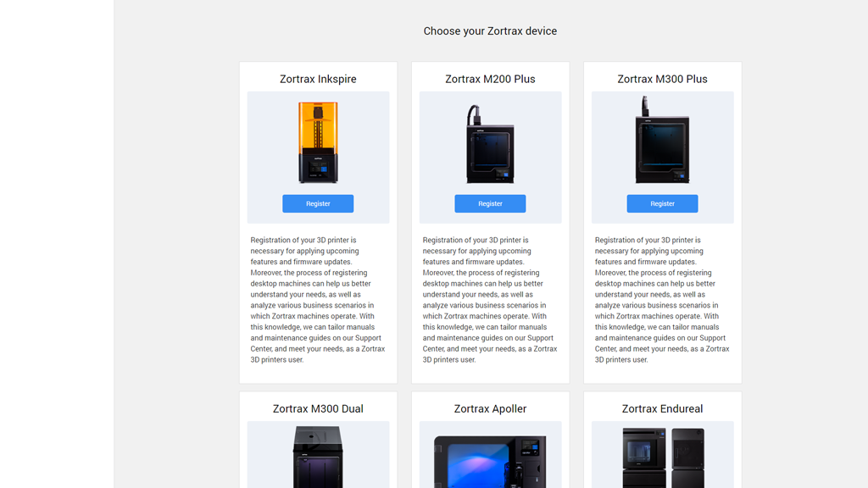The height and width of the screenshot is (488, 868).
Task: Click the Zortrax M200 Plus title
Action: [x=490, y=79]
